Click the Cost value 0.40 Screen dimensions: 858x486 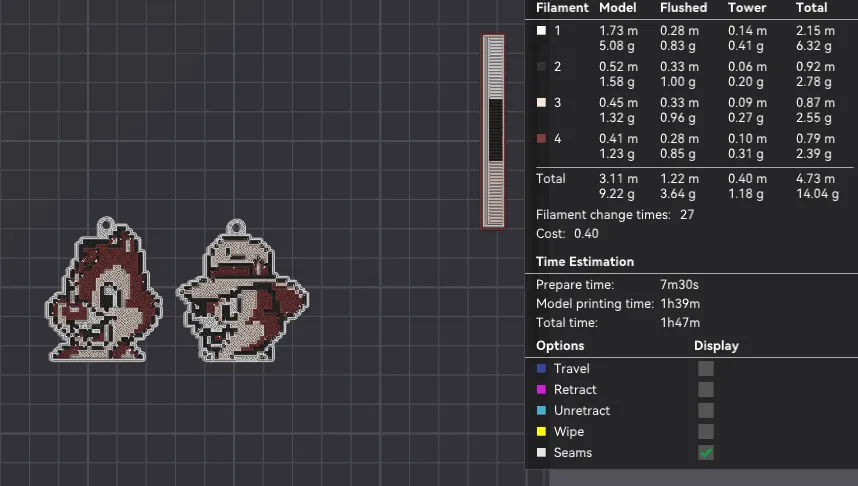point(586,234)
